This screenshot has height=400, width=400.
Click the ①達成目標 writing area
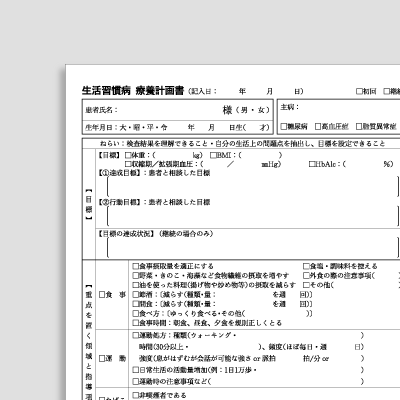[253, 187]
